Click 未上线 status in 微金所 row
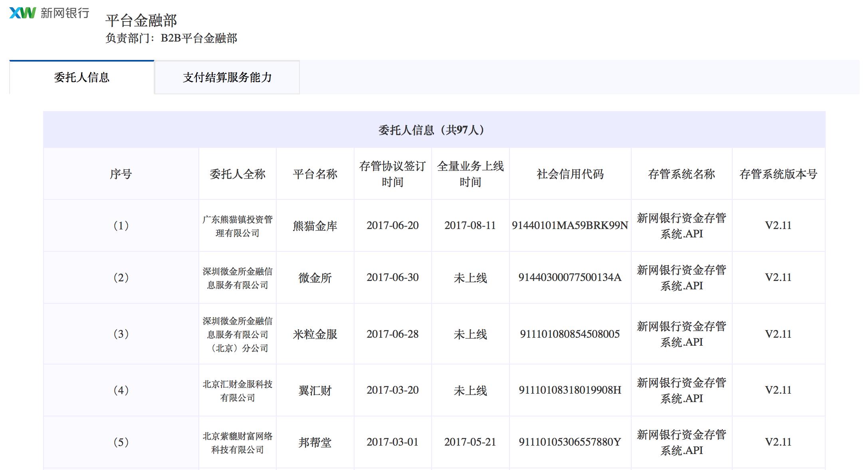Image resolution: width=868 pixels, height=470 pixels. click(470, 278)
